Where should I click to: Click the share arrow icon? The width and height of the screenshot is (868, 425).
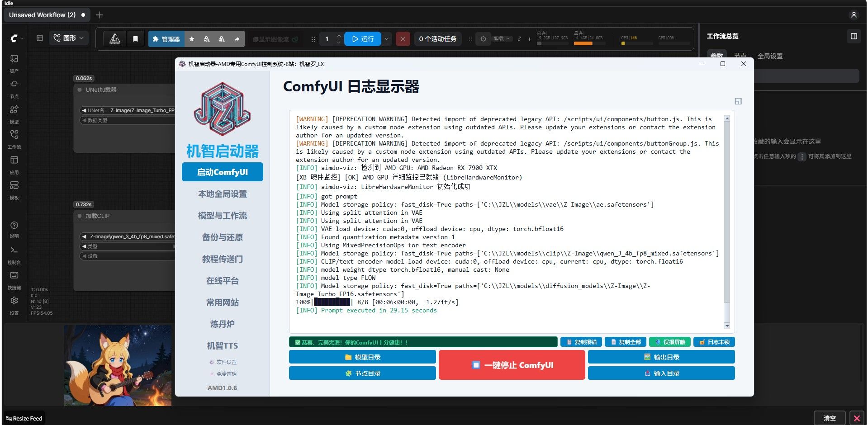coord(237,39)
